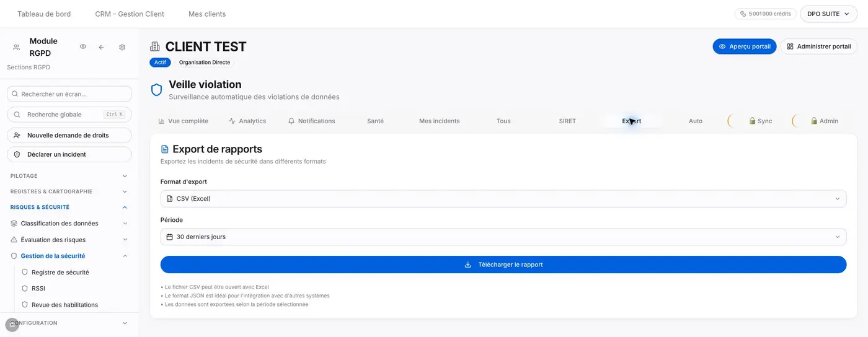Open the sidebar settings gear icon
The width and height of the screenshot is (868, 337).
click(122, 47)
